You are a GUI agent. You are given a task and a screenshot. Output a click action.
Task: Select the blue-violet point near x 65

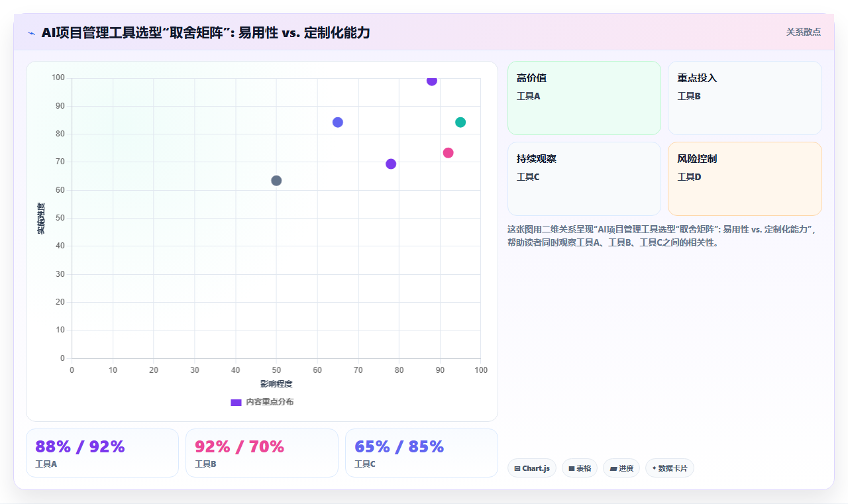338,123
